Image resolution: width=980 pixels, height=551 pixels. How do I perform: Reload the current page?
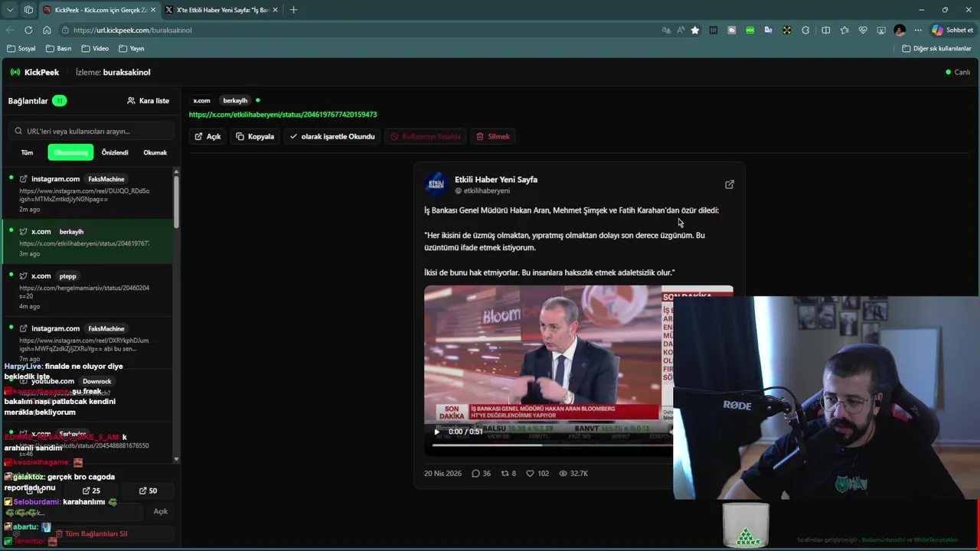[28, 30]
